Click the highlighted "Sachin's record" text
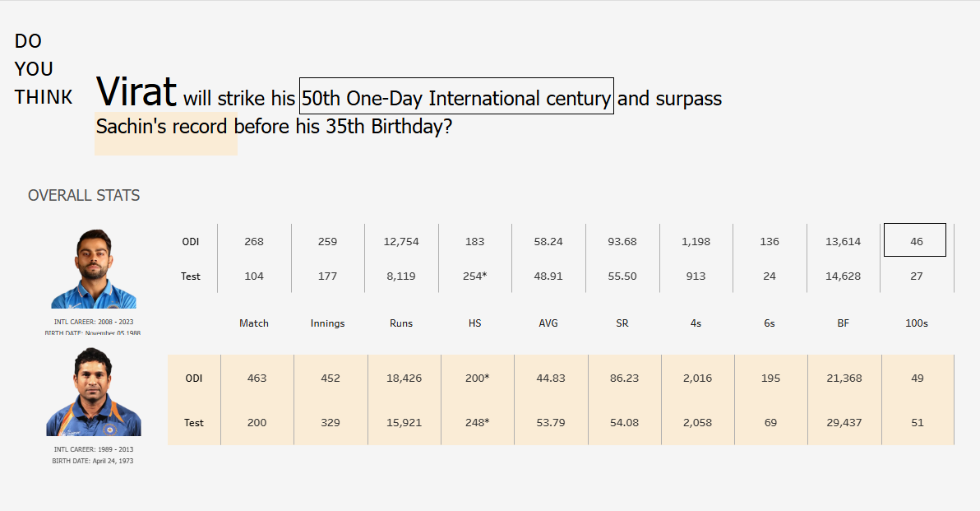980x511 pixels. click(162, 127)
